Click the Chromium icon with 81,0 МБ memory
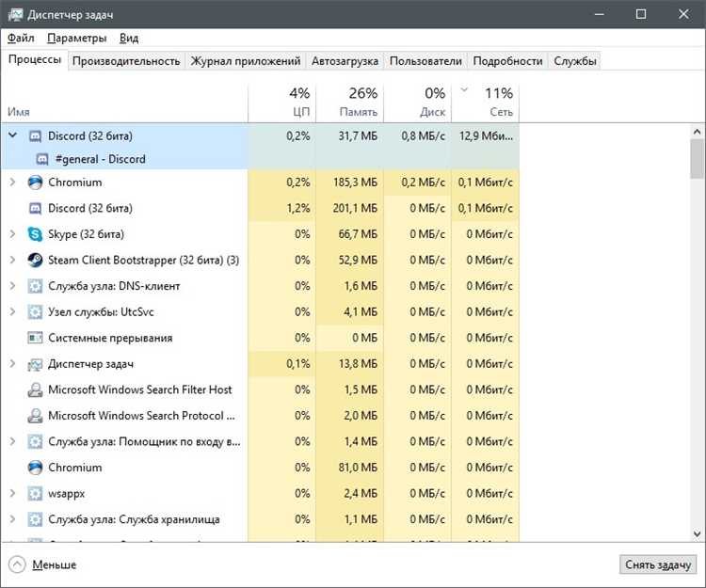 click(35, 468)
